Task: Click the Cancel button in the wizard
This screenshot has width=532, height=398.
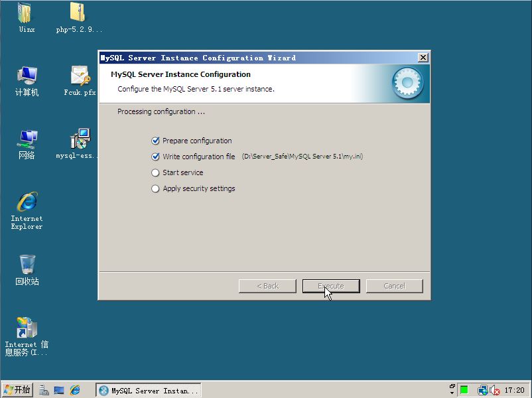Action: pos(394,286)
